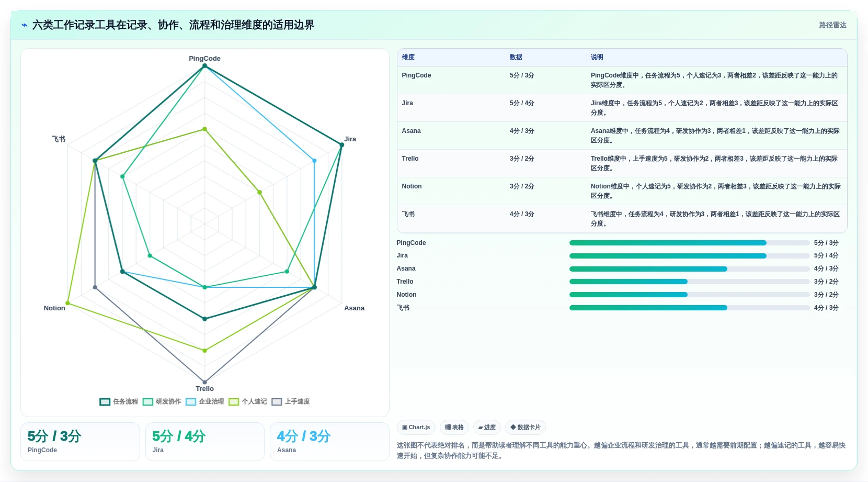868x482 pixels.
Task: Click 飞书 axis label on radar
Action: pos(59,139)
